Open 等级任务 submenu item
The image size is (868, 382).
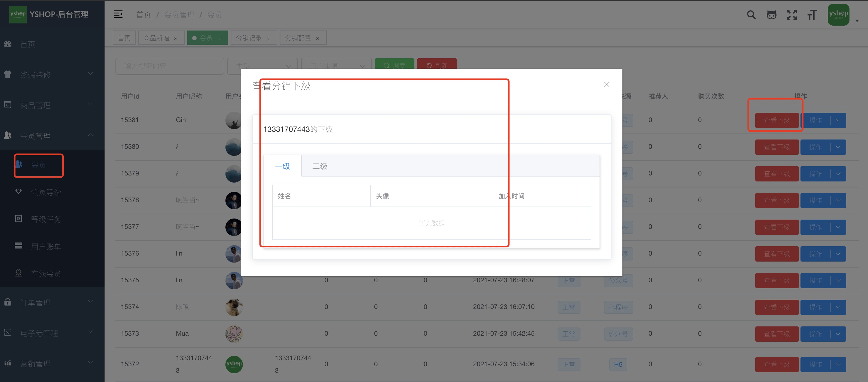point(52,219)
